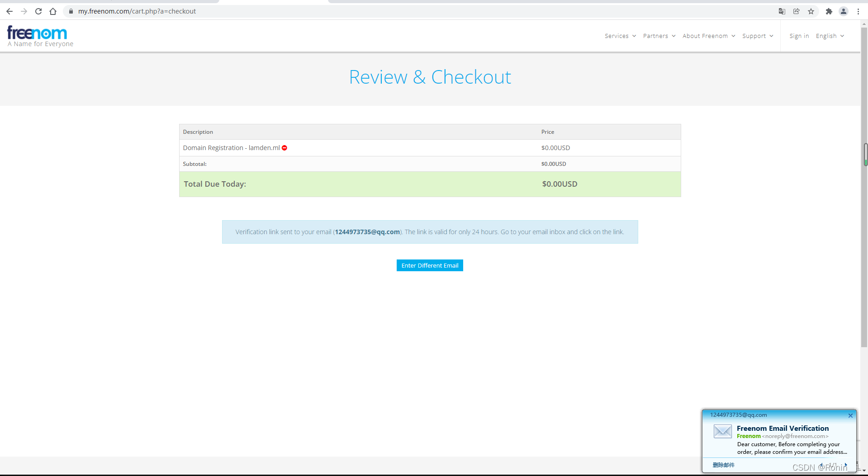The height and width of the screenshot is (476, 868).
Task: Click the Sign in link
Action: point(799,36)
